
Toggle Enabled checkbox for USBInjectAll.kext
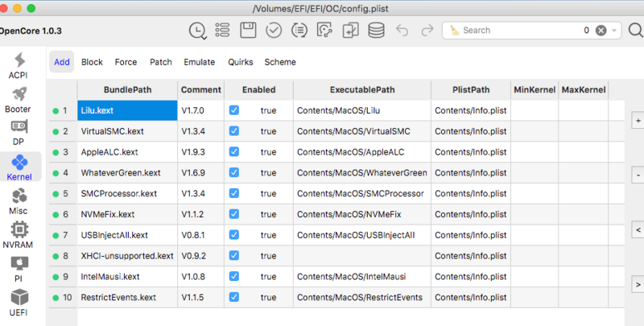234,234
